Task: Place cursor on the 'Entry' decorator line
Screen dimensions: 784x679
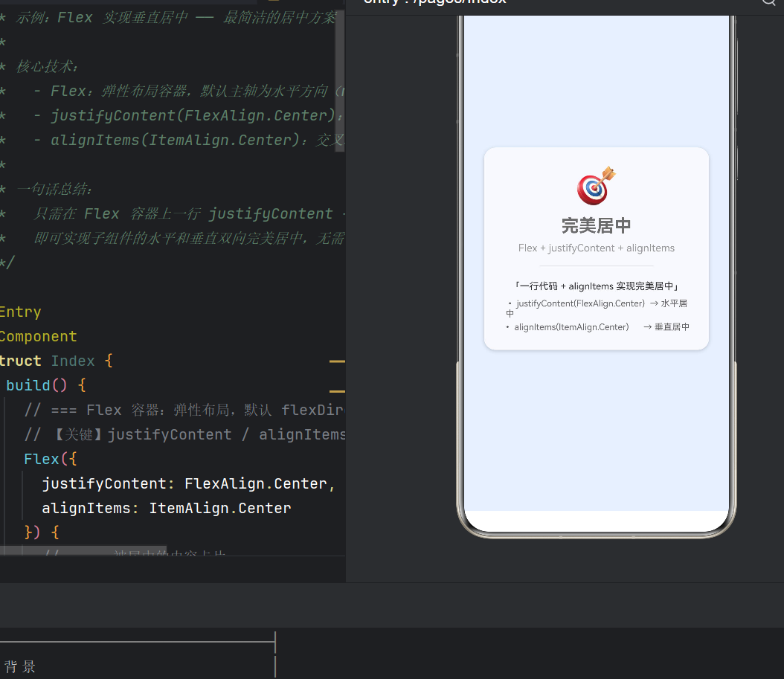Action: tap(21, 312)
